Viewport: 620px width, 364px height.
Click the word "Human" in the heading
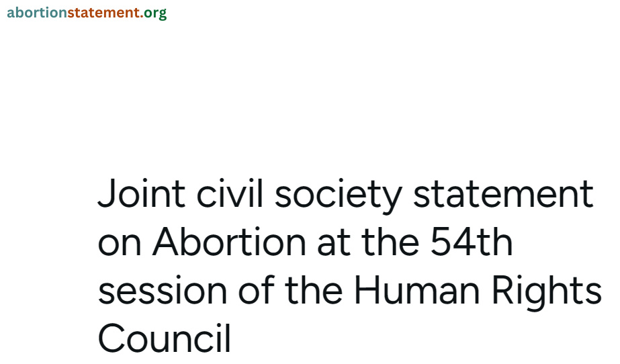[x=416, y=289]
